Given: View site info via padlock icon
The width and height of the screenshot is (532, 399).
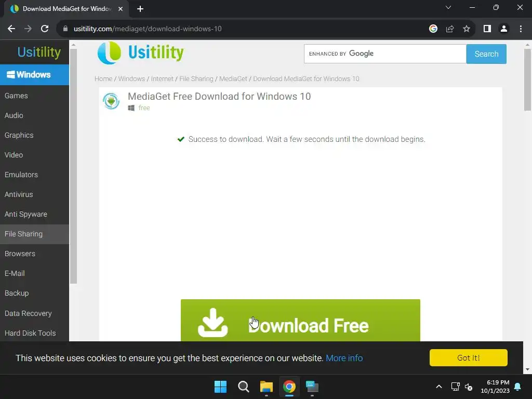Looking at the screenshot, I should (x=65, y=29).
